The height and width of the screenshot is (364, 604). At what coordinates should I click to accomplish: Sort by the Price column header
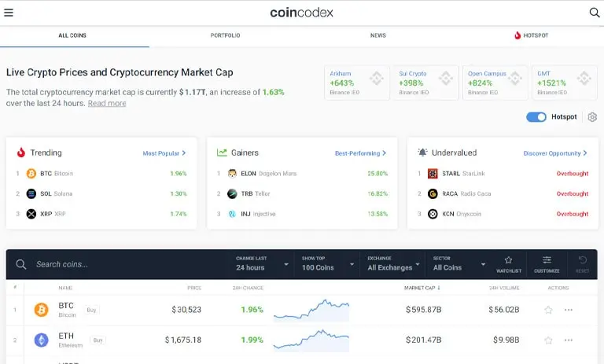(x=194, y=288)
